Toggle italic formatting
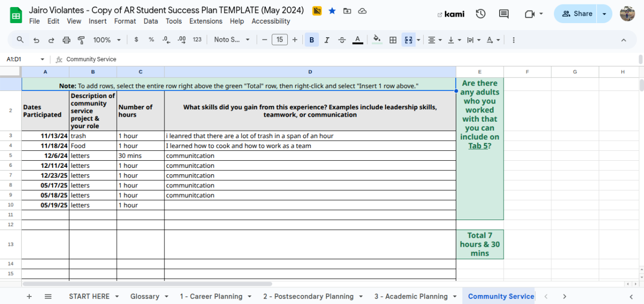Screen dimensions: 644x304 [327, 40]
